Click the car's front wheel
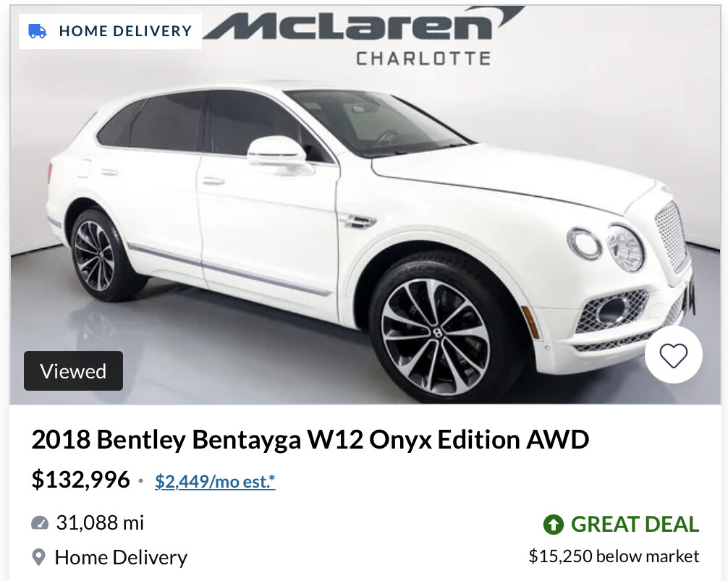The height and width of the screenshot is (581, 728). tap(436, 333)
